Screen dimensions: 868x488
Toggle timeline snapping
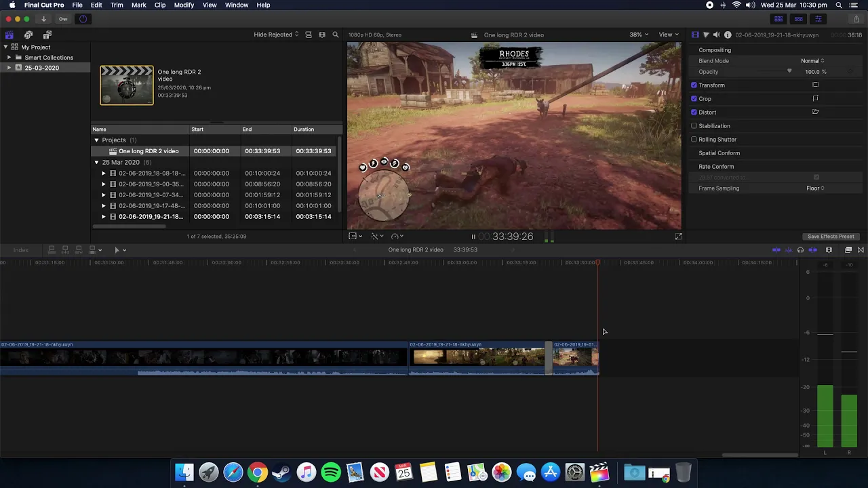pos(812,250)
